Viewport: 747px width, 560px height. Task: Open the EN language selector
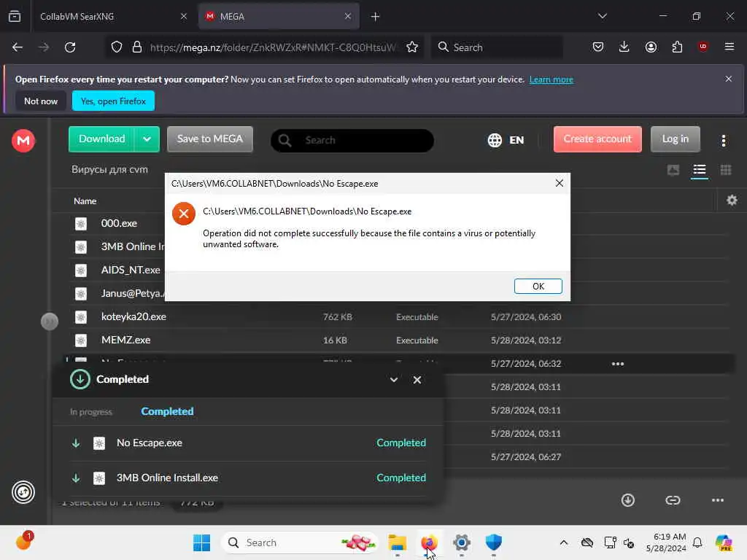[506, 140]
